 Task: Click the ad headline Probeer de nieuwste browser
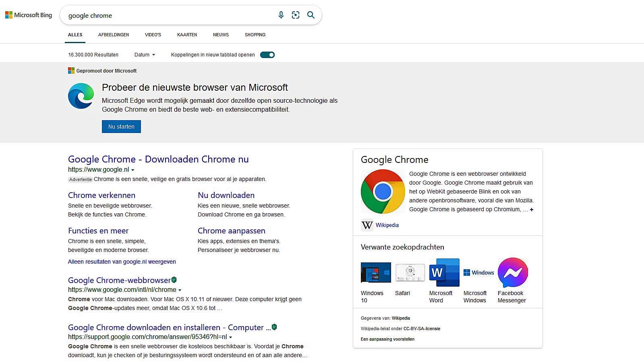click(195, 87)
